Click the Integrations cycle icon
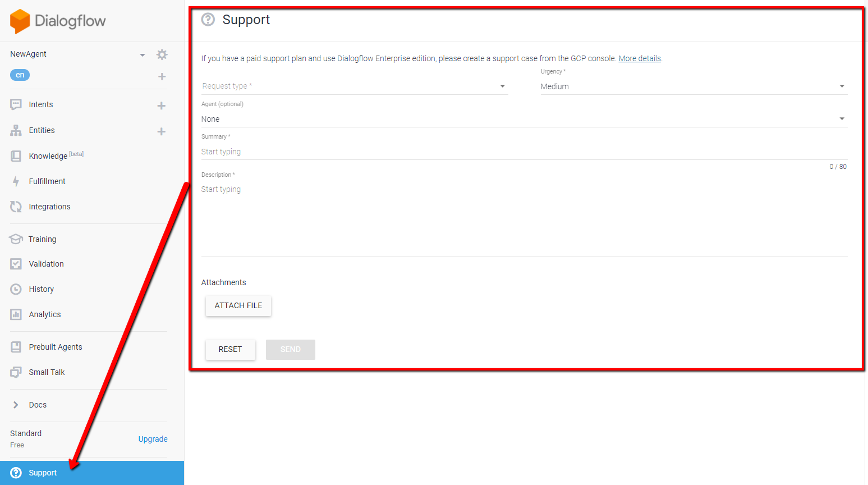The width and height of the screenshot is (868, 485). coord(16,207)
